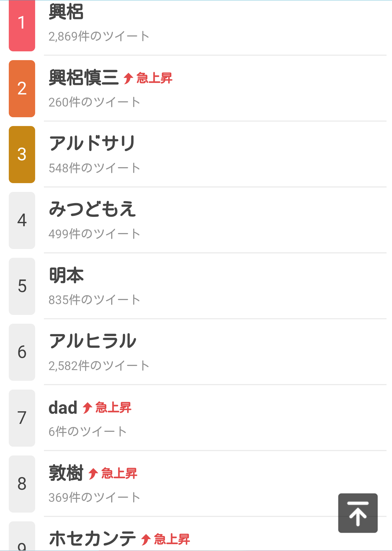This screenshot has height=551, width=392.
Task: Open the ホセカンテ trend topic
Action: pyautogui.click(x=93, y=539)
